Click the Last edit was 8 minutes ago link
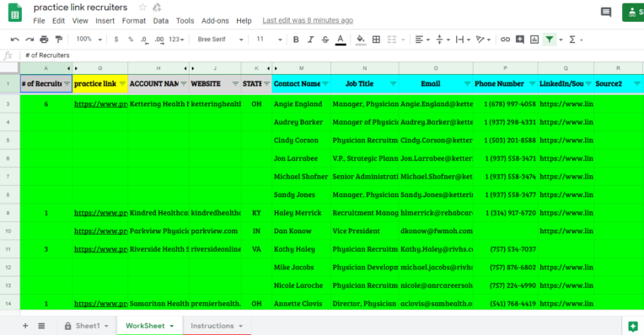The image size is (644, 335). point(308,20)
